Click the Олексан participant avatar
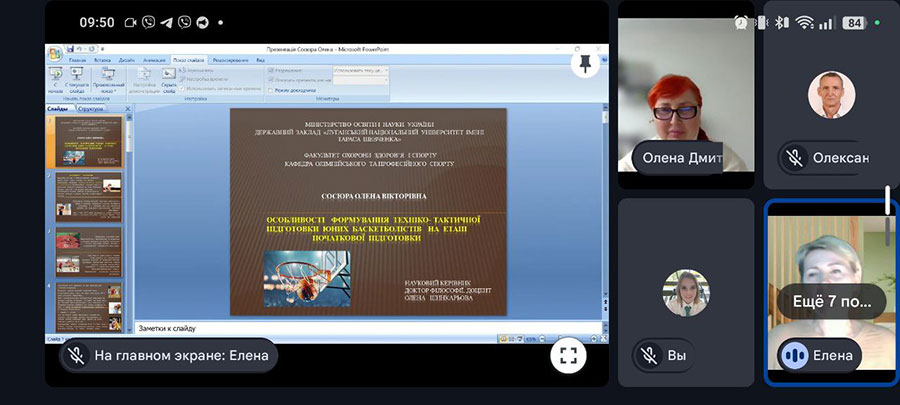The image size is (900, 405). coord(831,95)
